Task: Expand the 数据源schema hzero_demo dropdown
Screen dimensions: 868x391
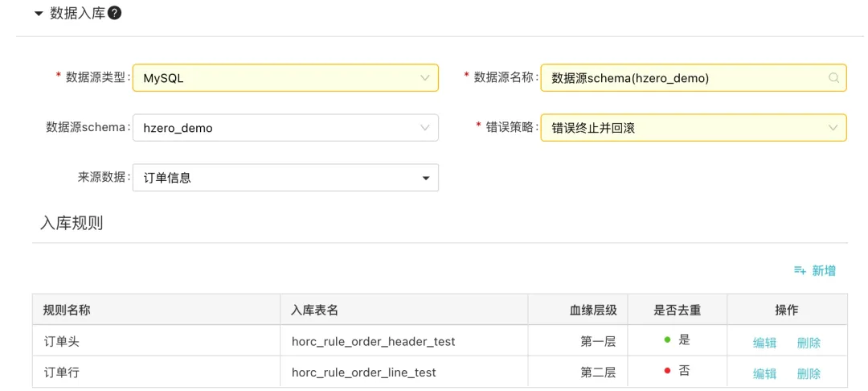Action: [285, 128]
